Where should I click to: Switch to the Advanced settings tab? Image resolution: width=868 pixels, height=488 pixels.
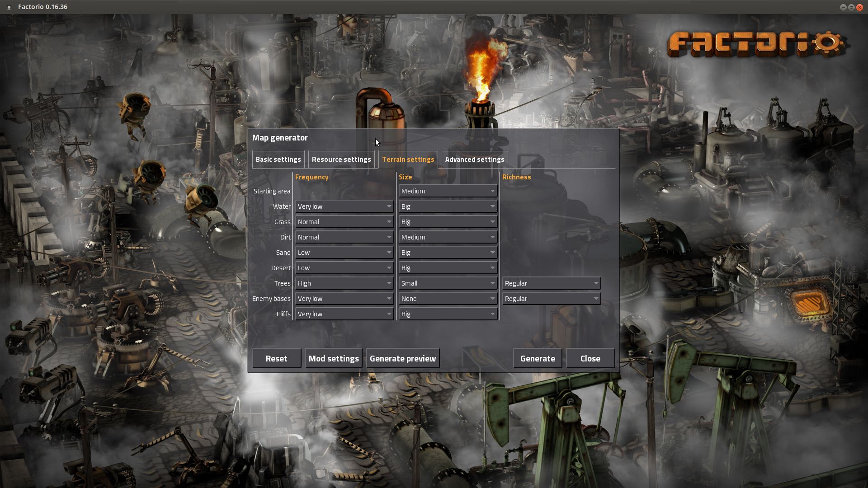pos(474,159)
